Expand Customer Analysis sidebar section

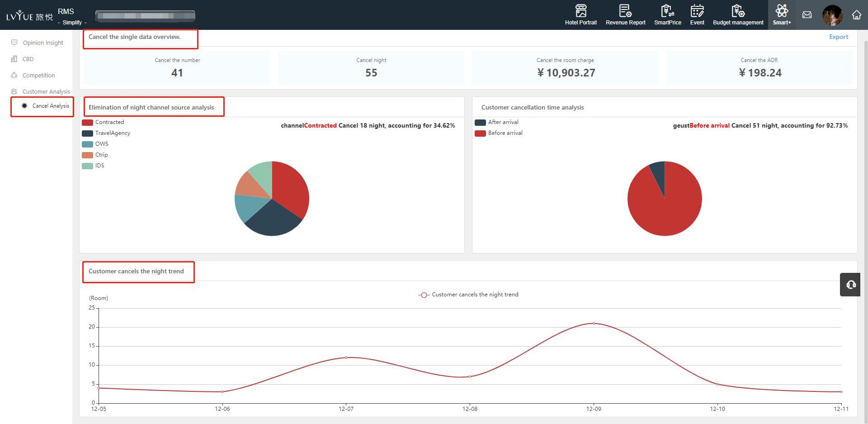pos(46,91)
